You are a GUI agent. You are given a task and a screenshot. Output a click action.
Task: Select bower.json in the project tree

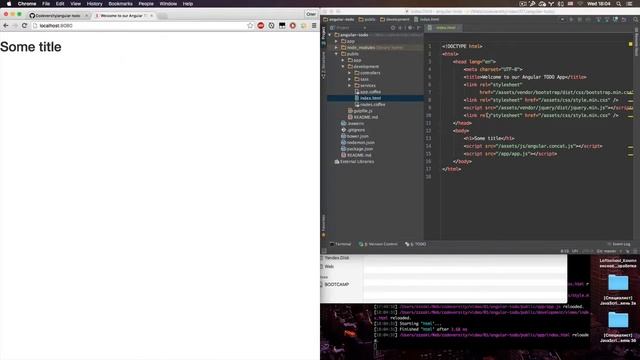point(355,136)
